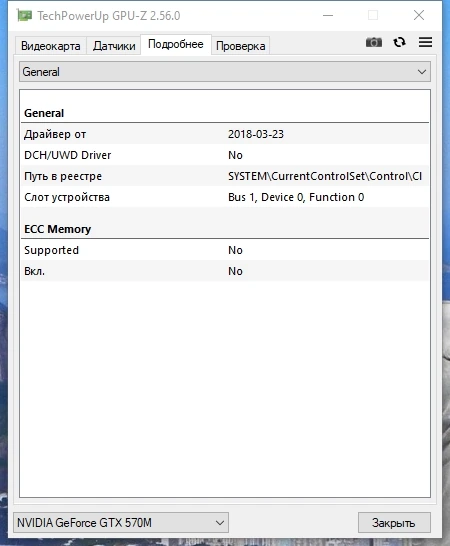Open the Датчики tab
This screenshot has width=450, height=546.
coord(114,46)
